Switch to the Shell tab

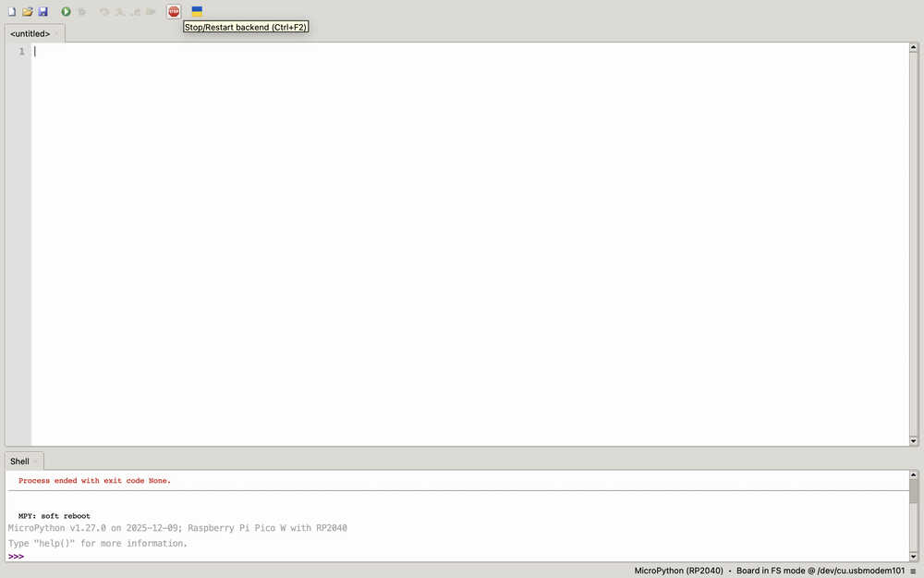tap(19, 461)
